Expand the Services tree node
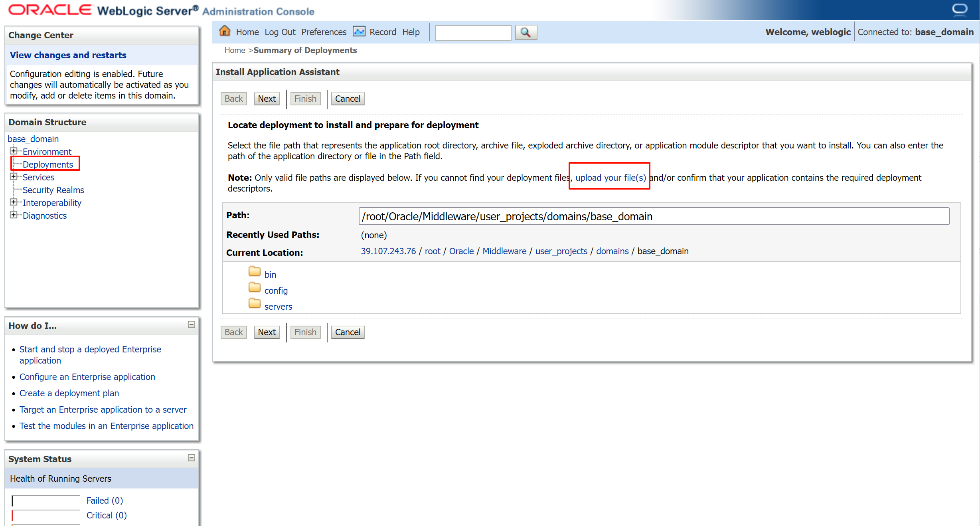 [x=14, y=176]
